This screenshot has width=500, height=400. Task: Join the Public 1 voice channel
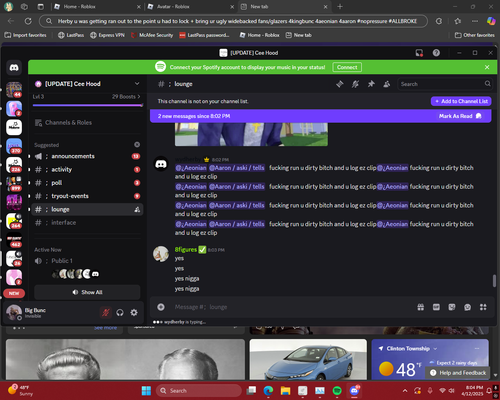[88, 261]
